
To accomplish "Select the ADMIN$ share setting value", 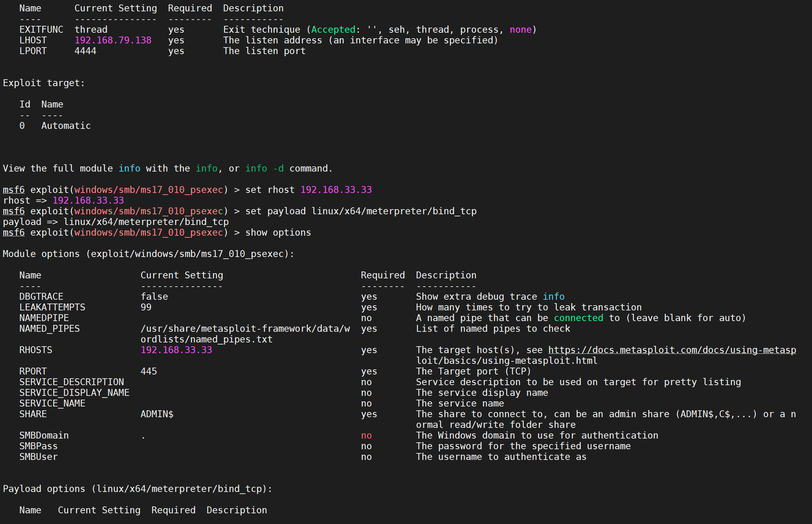I will pyautogui.click(x=157, y=414).
